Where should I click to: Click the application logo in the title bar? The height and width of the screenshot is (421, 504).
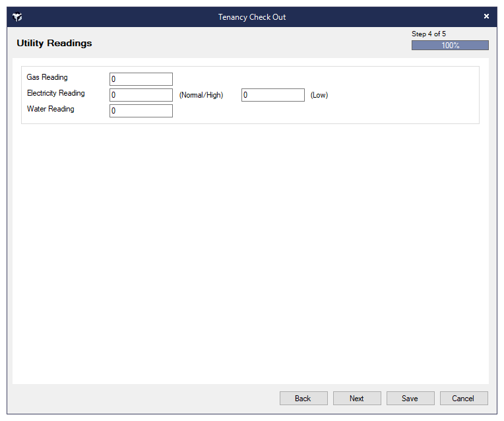click(17, 17)
